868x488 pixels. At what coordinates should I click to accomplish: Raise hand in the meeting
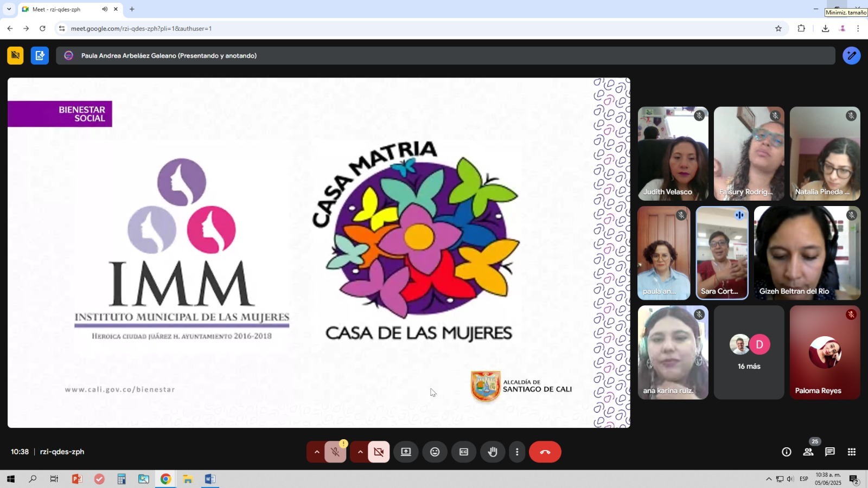493,452
